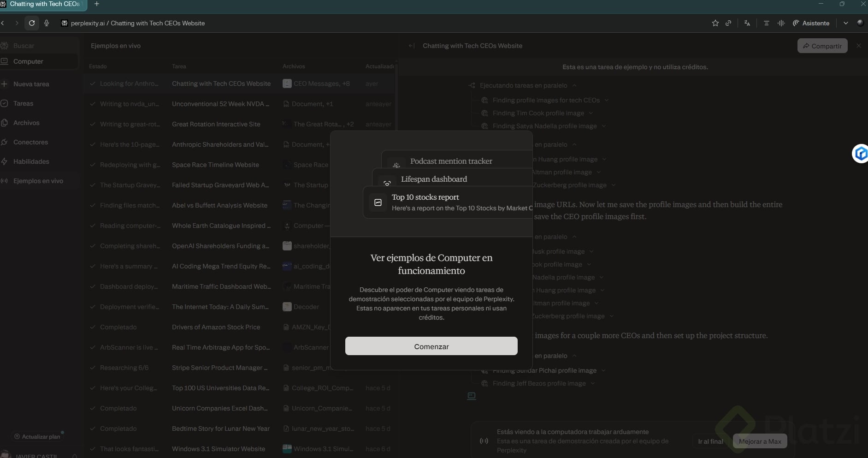Click the Comenzar button in the dialog
This screenshot has height=458, width=868.
pos(431,346)
